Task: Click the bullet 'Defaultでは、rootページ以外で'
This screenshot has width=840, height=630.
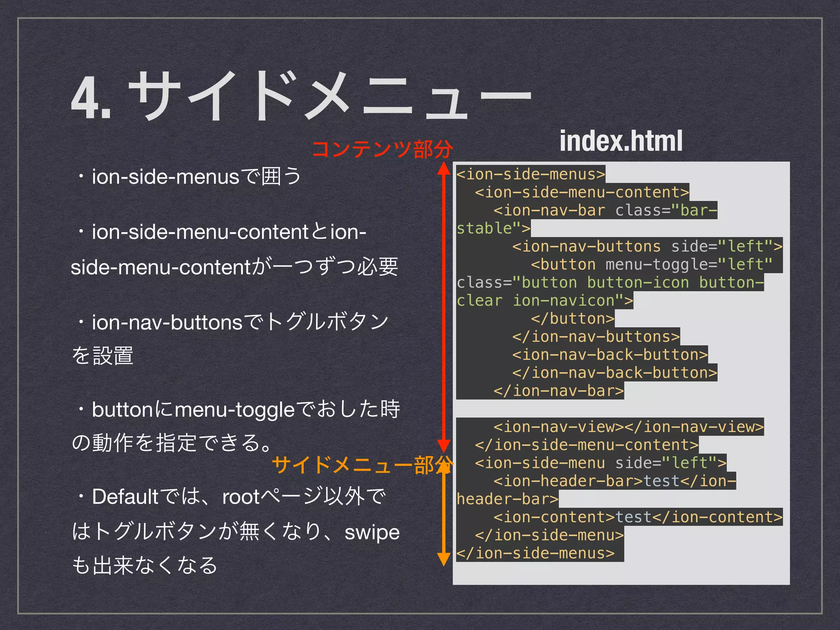Action: pos(231,497)
